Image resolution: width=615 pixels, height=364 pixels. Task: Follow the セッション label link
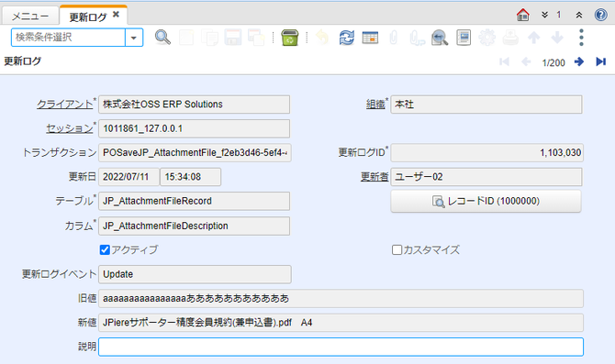(x=70, y=128)
